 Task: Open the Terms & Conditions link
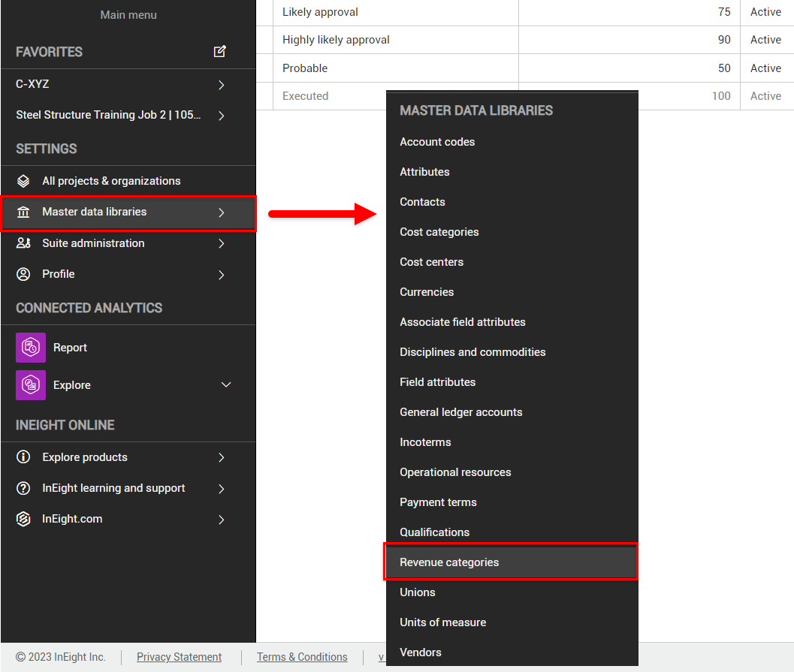click(302, 657)
